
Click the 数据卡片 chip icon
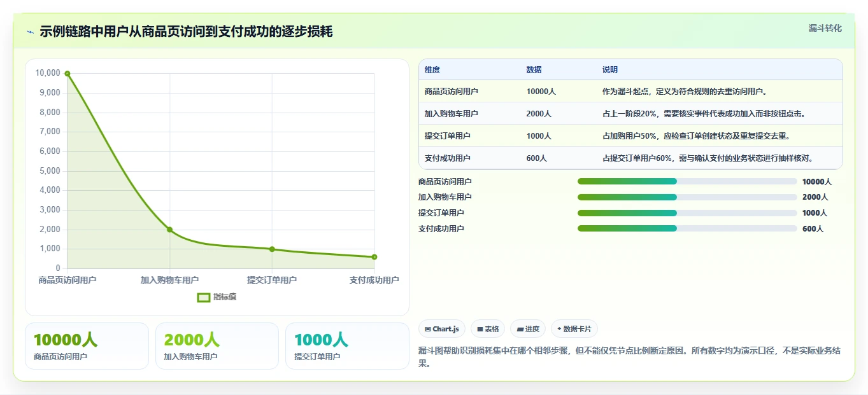[559, 329]
